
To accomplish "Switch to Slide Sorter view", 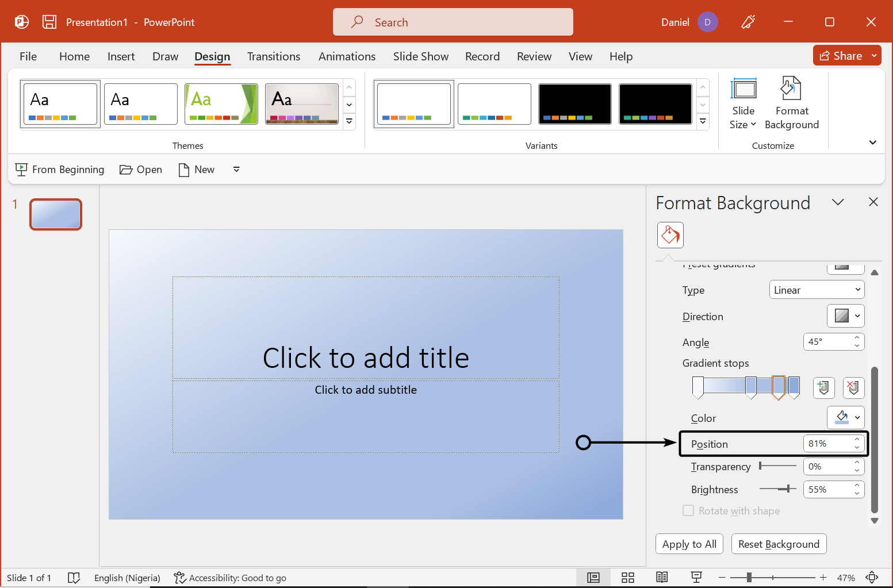I will click(628, 578).
